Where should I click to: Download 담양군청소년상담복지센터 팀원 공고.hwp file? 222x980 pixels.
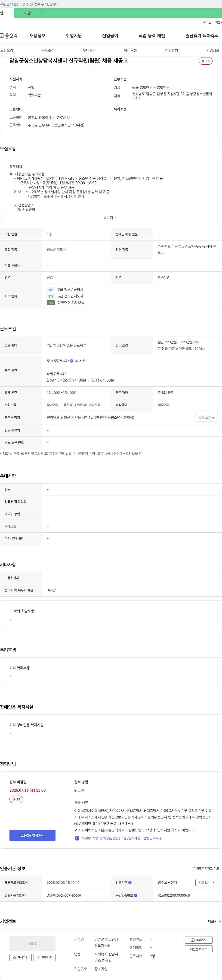[x=121, y=838]
